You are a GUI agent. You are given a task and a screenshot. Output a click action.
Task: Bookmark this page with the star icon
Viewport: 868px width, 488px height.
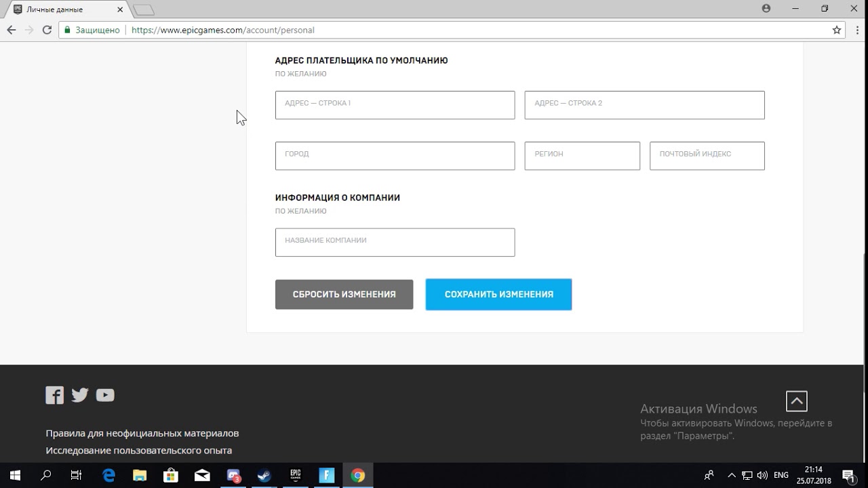click(837, 30)
